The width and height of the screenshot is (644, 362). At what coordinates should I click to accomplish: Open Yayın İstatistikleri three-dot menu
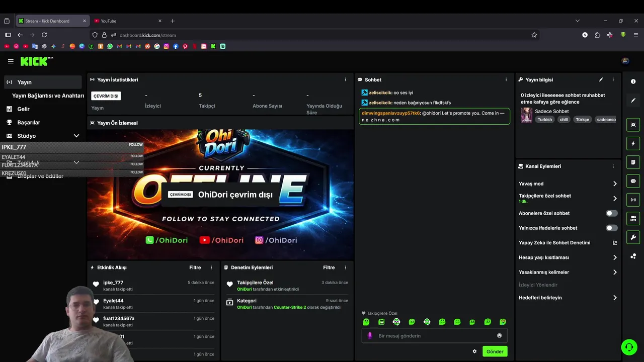coord(345,79)
